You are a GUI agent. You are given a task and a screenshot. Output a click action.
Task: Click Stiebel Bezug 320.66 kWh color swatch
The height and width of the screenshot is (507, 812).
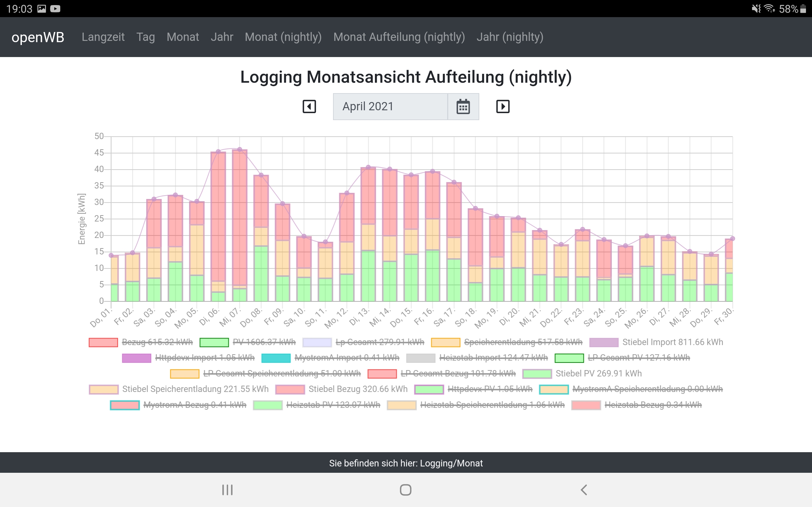[290, 389]
